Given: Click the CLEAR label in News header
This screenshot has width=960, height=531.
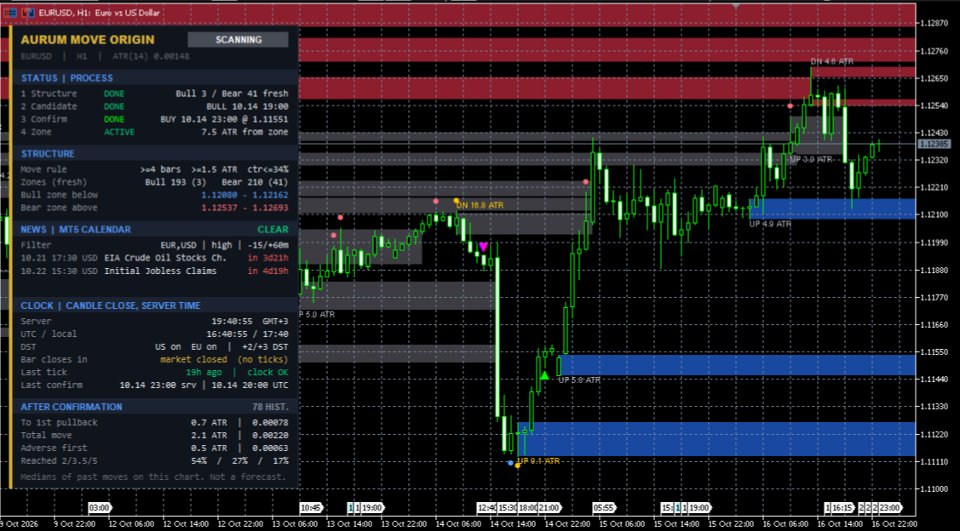Looking at the screenshot, I should [x=272, y=230].
